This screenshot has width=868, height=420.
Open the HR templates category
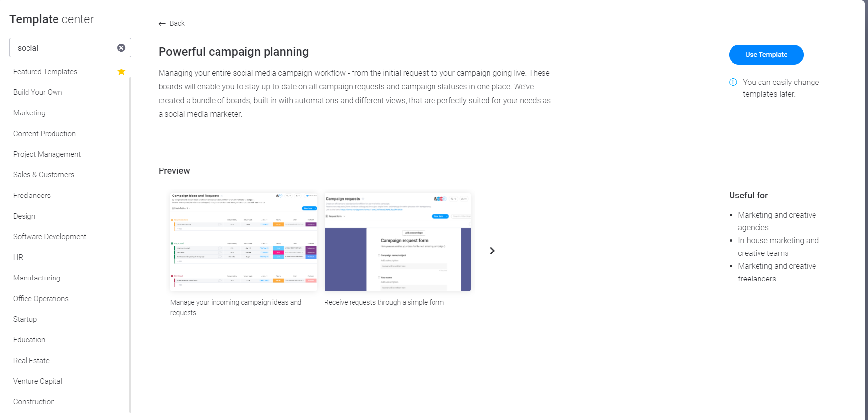18,257
